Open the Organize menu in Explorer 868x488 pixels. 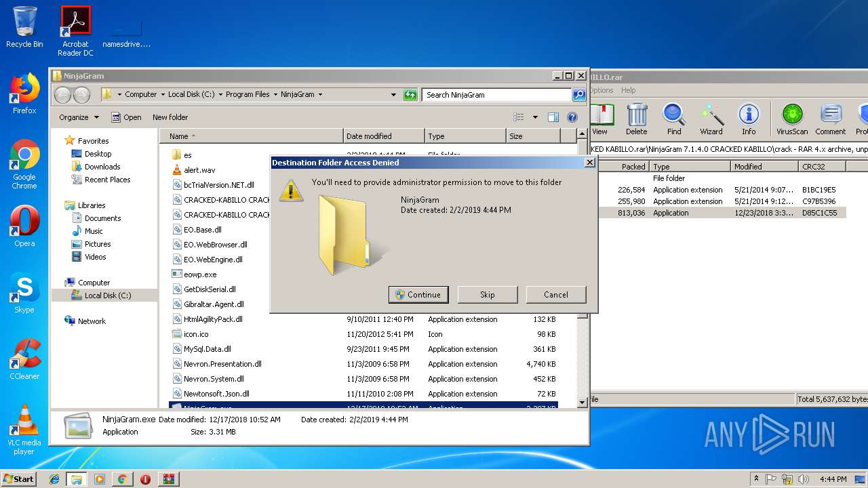[79, 117]
